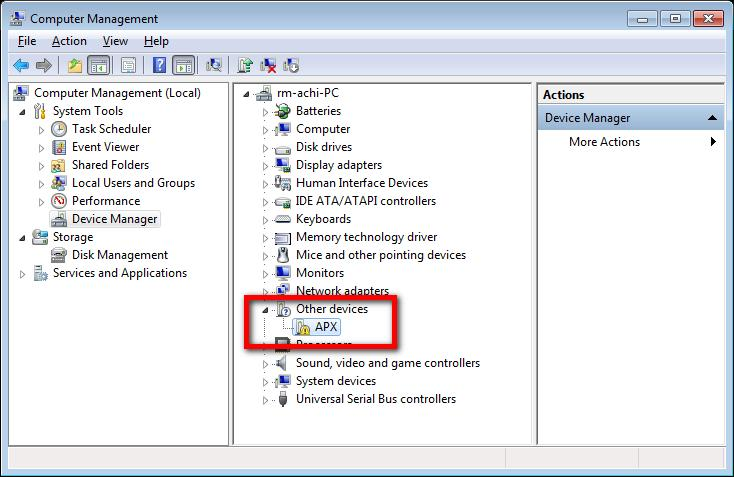The width and height of the screenshot is (734, 477).
Task: Collapse the Storage node
Action: coord(22,238)
